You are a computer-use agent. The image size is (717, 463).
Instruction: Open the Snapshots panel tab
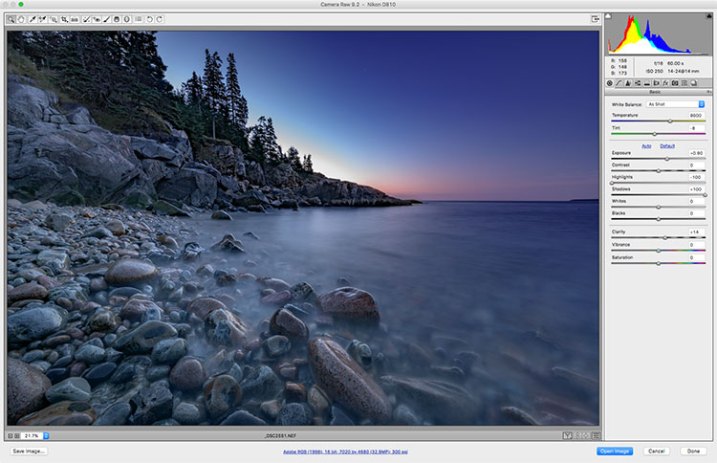694,83
